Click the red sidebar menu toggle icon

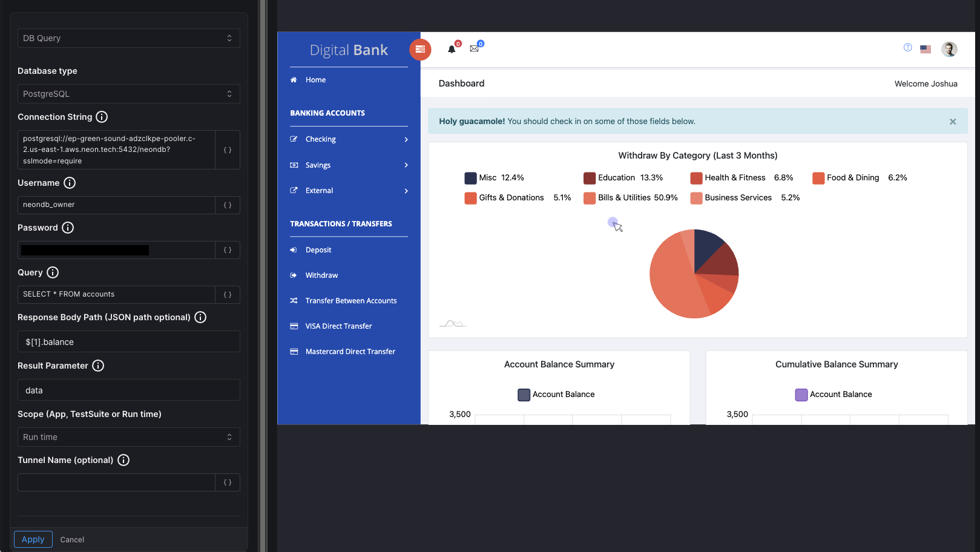(420, 49)
